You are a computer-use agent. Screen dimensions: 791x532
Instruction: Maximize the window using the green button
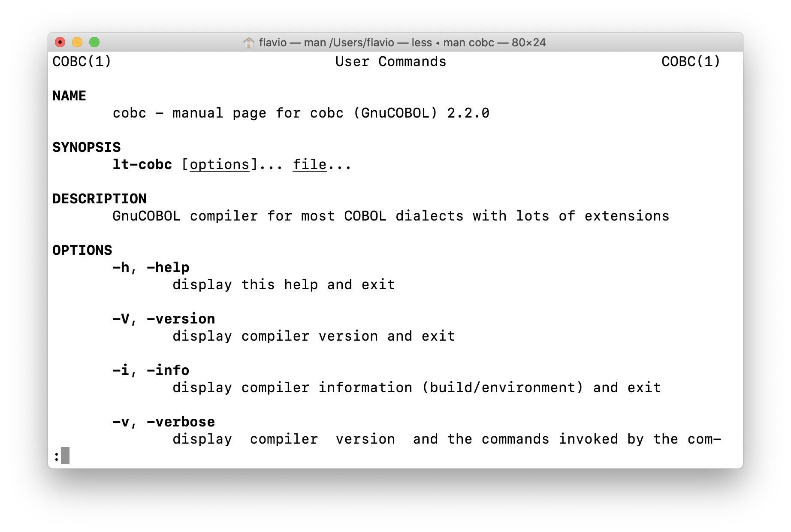(94, 42)
